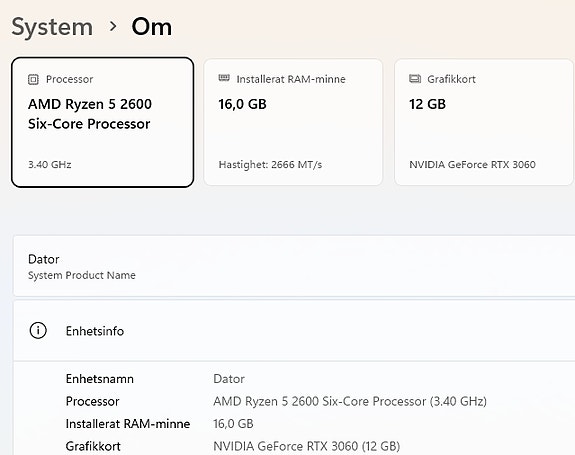Click NVIDIA GeForce RTX 3060 (12 GB) value
The image size is (575, 455).
point(307,446)
